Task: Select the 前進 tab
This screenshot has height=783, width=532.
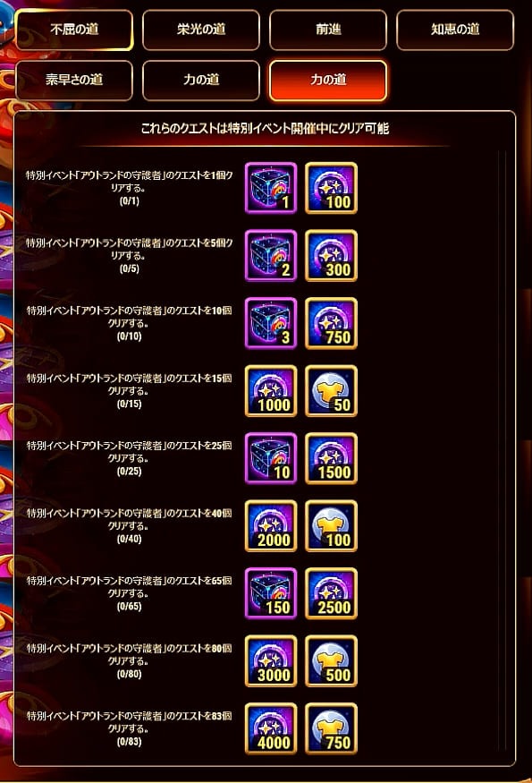Action: [328, 30]
